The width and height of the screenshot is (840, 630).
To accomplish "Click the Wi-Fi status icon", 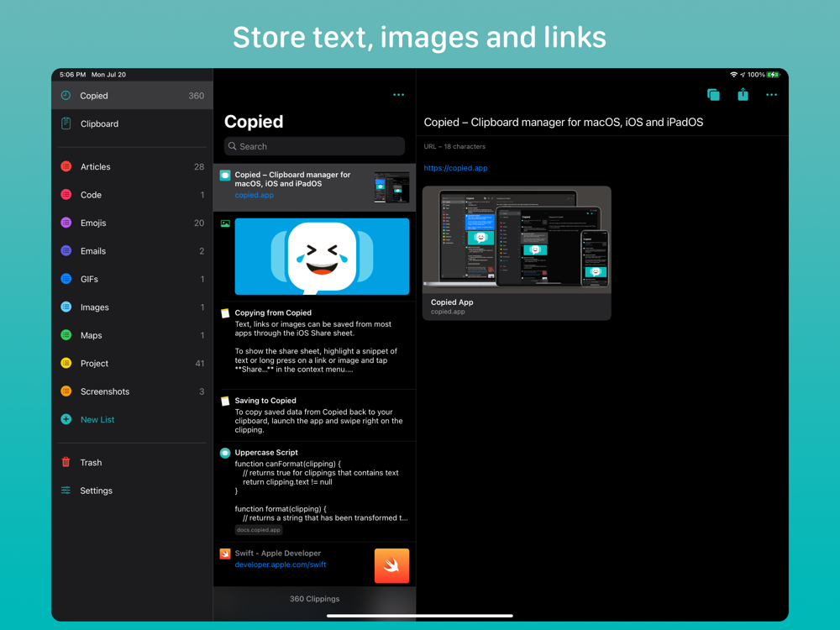I will coord(733,75).
